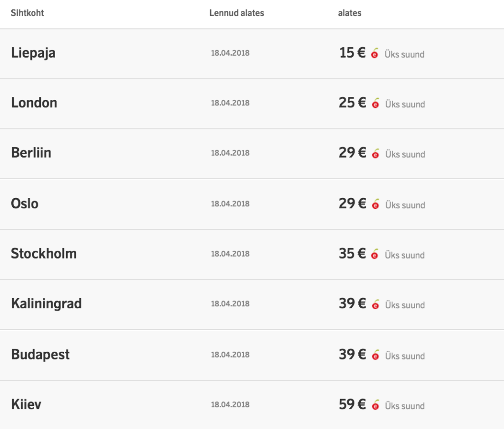Open the Kiiev flight offer
Viewport: 504px width, 429px height.
pyautogui.click(x=26, y=405)
